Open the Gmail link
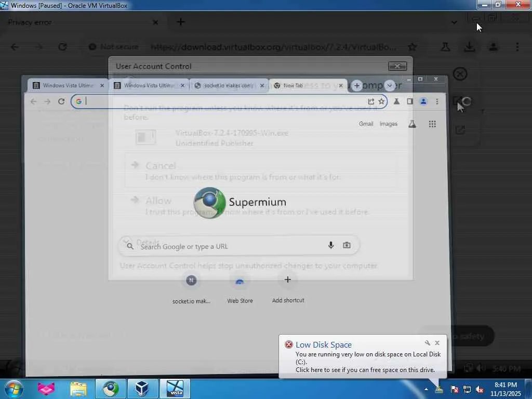This screenshot has height=399, width=532. point(366,124)
